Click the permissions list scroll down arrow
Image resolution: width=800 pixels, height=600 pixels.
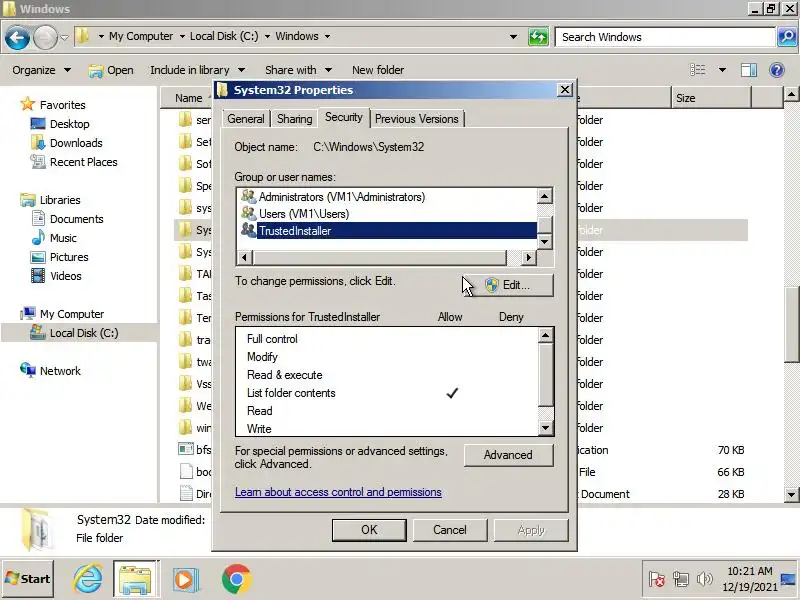tap(545, 428)
